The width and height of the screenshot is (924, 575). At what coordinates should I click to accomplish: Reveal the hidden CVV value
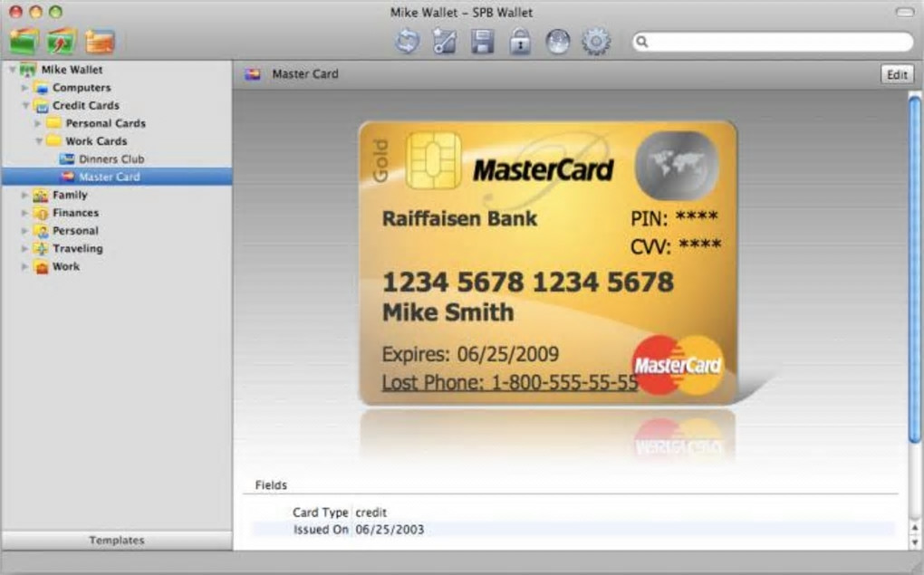pyautogui.click(x=699, y=245)
